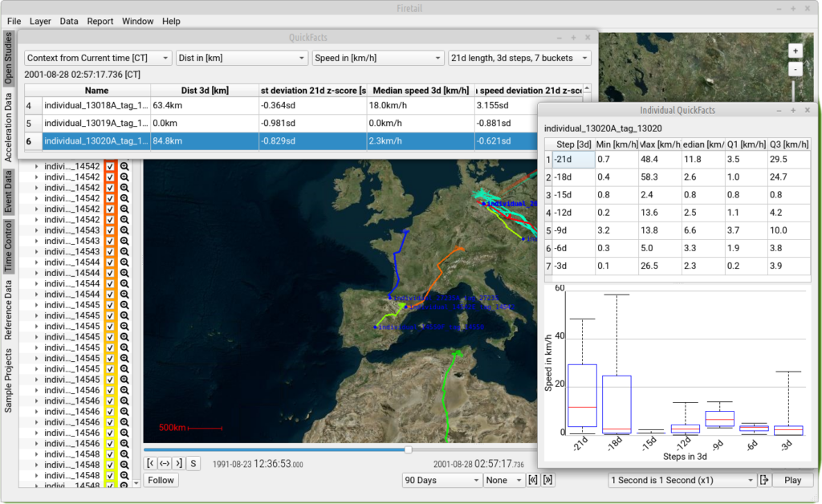Screen dimensions: 822x504
Task: Click the QuickFacts table scroll-up arrow
Action: tap(587, 88)
